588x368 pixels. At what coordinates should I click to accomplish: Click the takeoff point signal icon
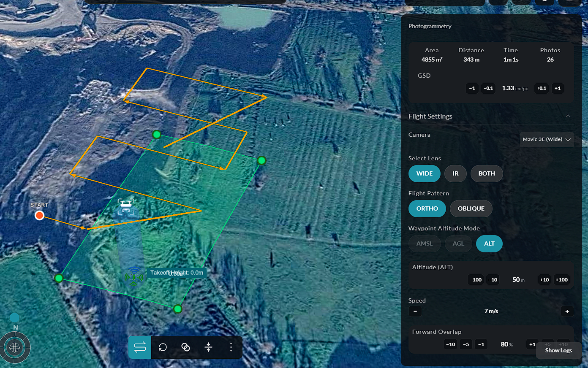pos(134,276)
